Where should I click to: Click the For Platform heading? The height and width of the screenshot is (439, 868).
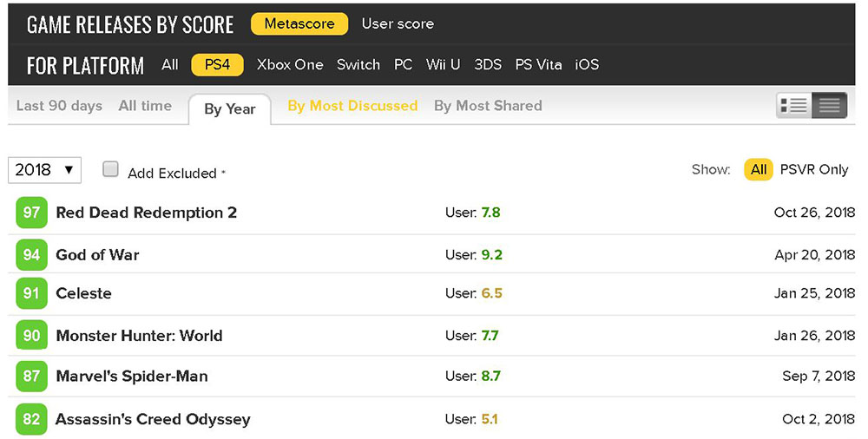click(85, 66)
